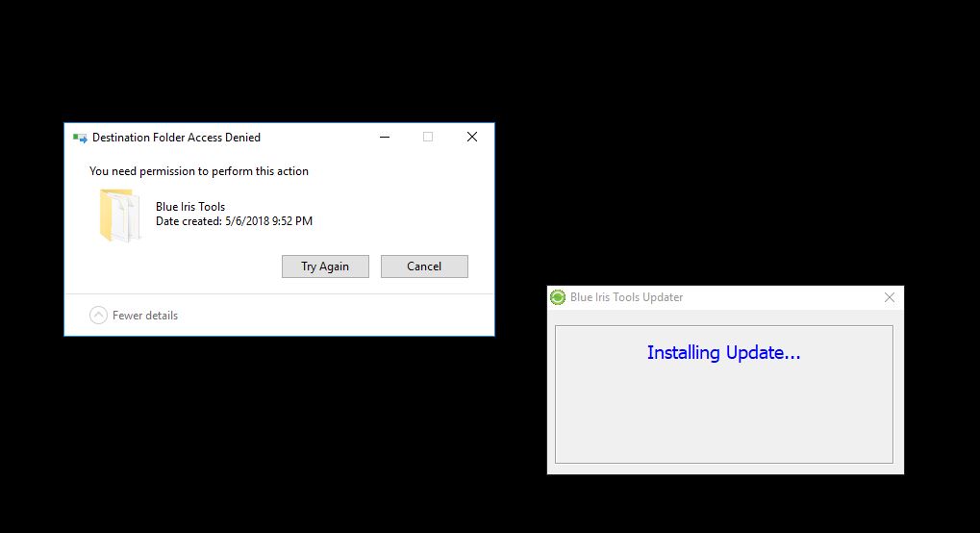
Task: Click the You need permission message text
Action: tap(199, 171)
